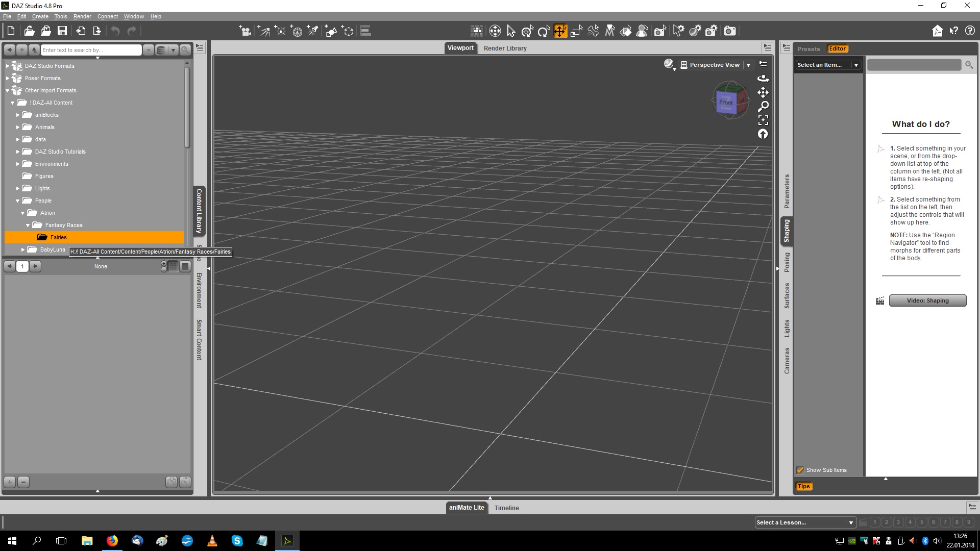Click the Create New Camera icon
The height and width of the screenshot is (551, 980).
point(245,31)
